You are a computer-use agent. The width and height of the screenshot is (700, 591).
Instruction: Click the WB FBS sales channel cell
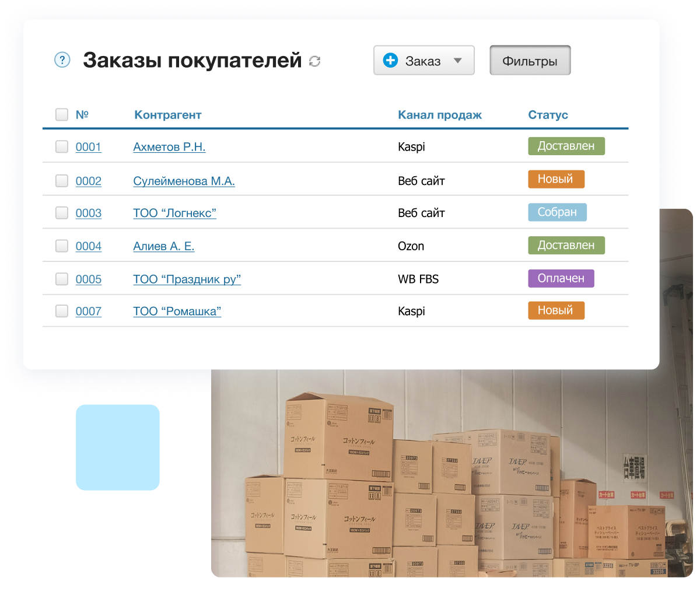click(418, 279)
